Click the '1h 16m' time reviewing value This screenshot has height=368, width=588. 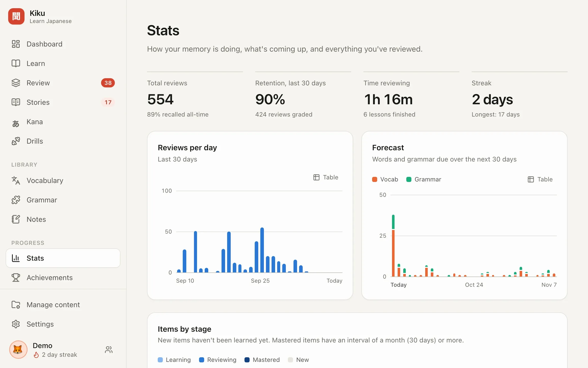click(388, 99)
